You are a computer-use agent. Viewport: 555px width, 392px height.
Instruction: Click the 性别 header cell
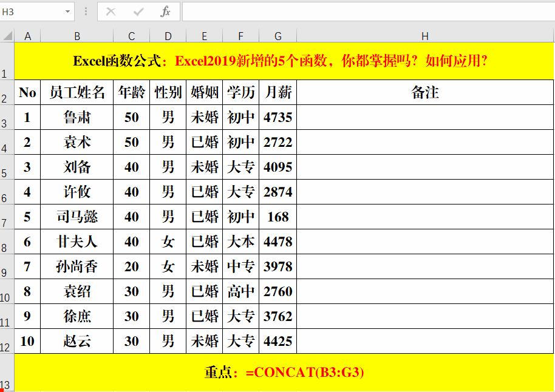point(168,92)
